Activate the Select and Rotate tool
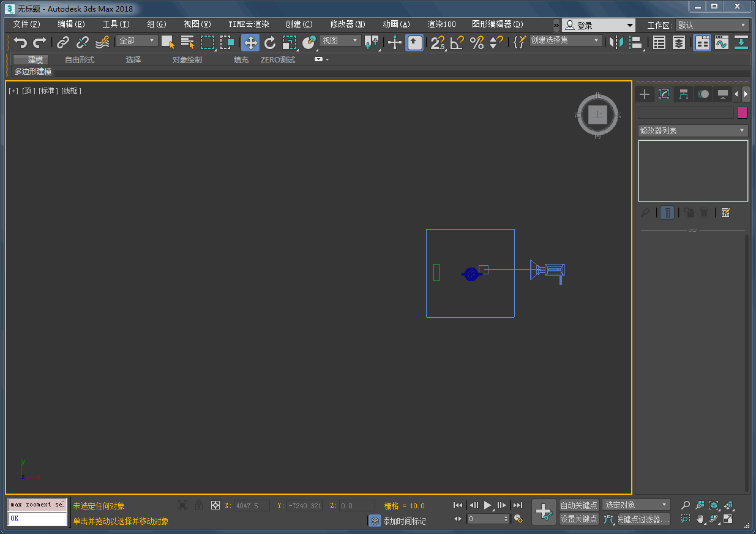The width and height of the screenshot is (756, 534). coord(270,42)
